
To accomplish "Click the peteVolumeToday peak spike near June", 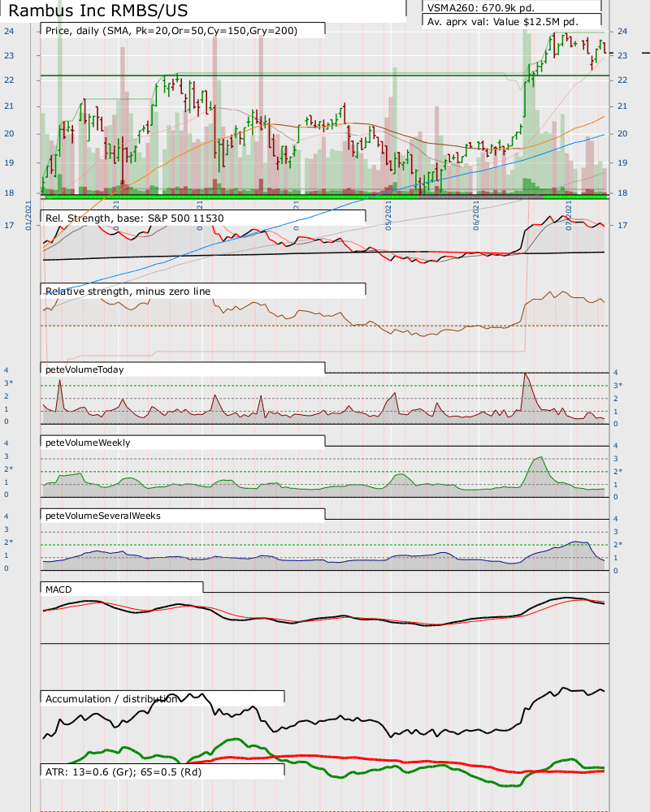I will coord(526,374).
